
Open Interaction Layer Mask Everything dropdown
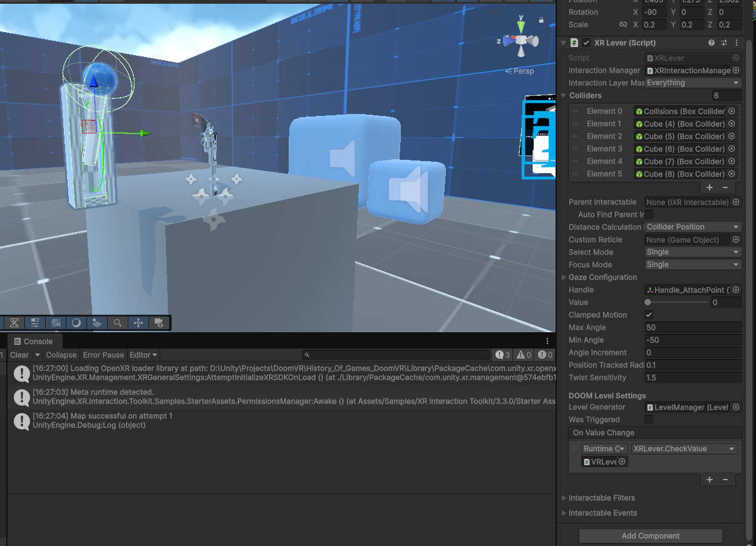coord(693,83)
